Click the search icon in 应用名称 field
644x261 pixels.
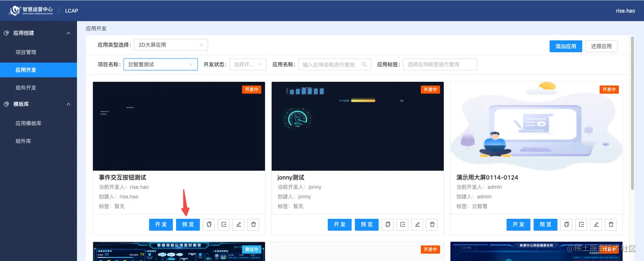364,64
